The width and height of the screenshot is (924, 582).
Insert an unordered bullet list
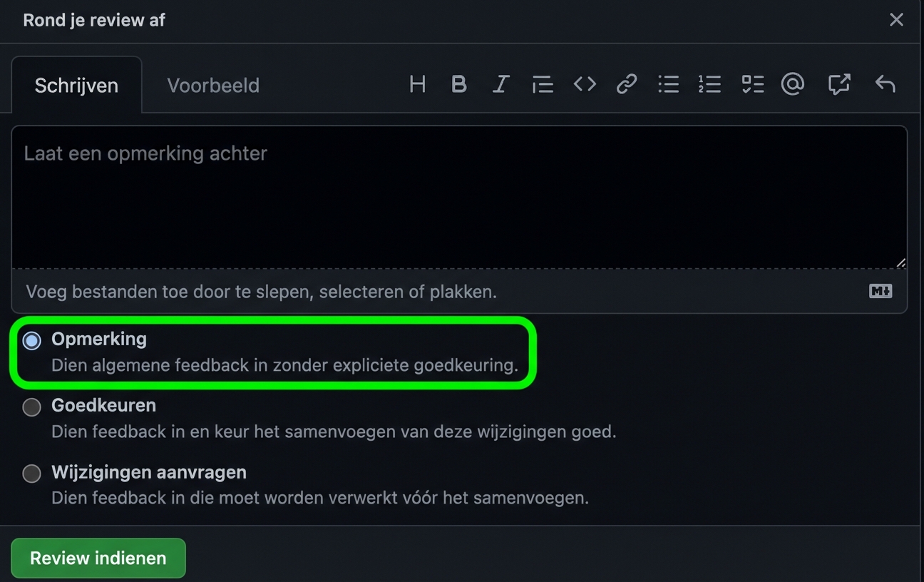click(668, 84)
